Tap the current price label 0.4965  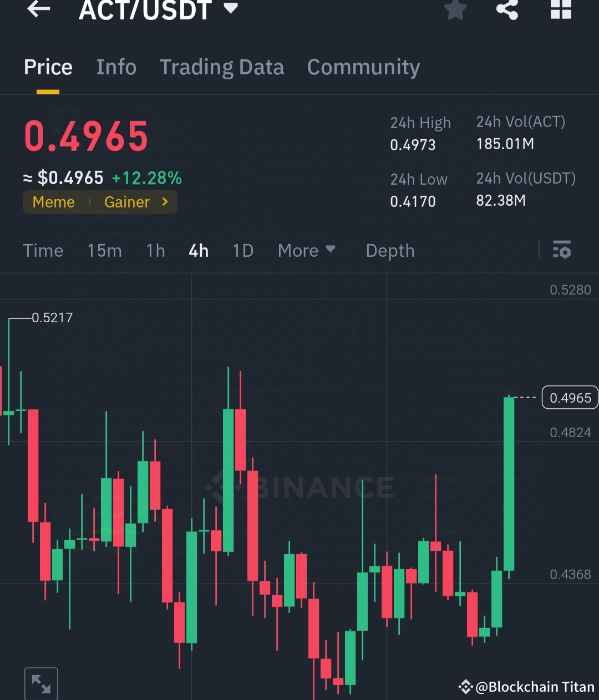[570, 398]
